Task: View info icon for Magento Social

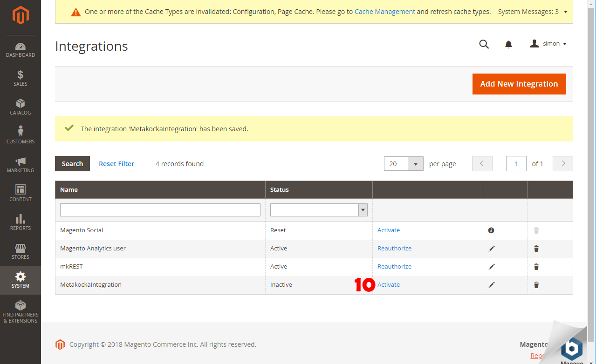Action: pyautogui.click(x=491, y=230)
